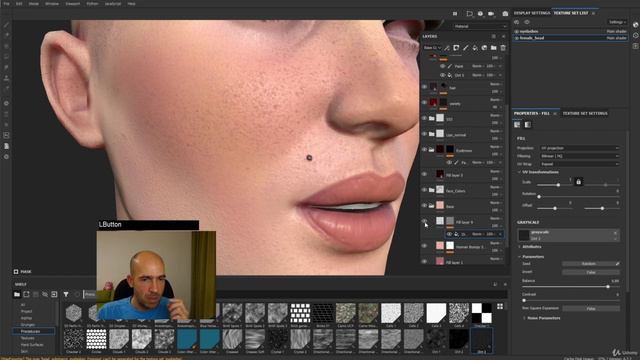Open the Viewport menu
The height and width of the screenshot is (360, 640).
[73, 4]
